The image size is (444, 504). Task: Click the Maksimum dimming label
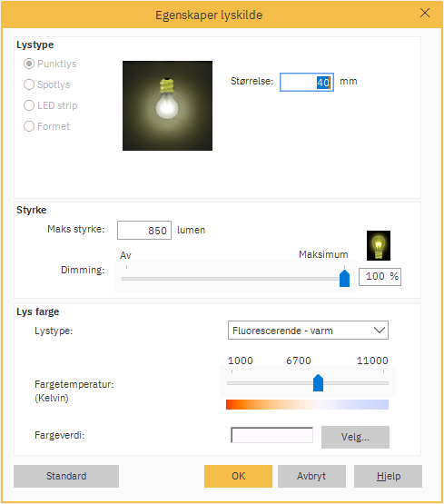point(323,254)
